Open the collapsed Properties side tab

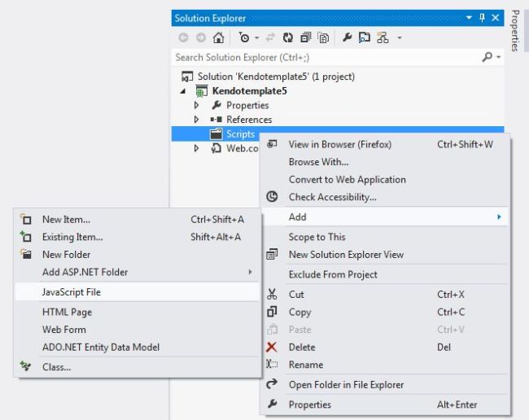(515, 30)
